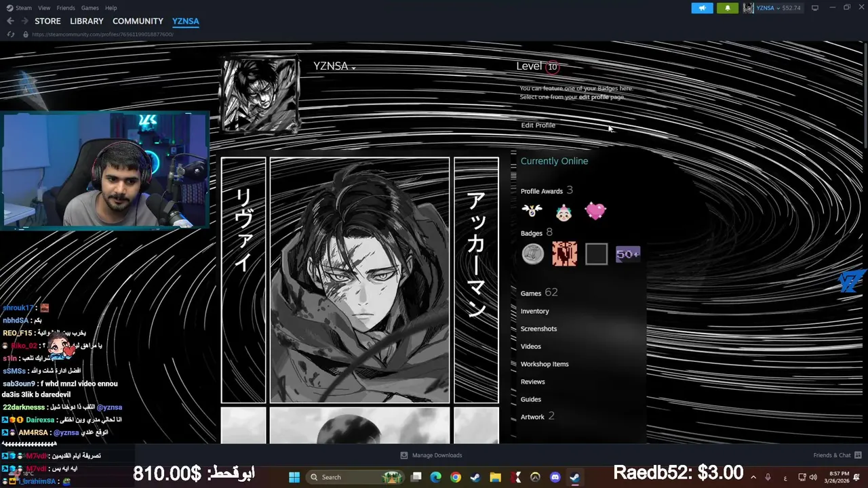Open the green notifications bell
This screenshot has width=868, height=488.
(728, 8)
